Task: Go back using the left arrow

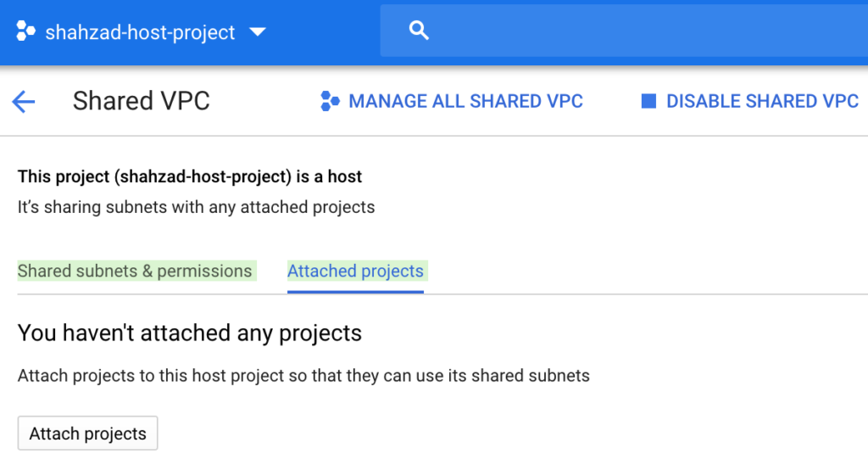Action: point(23,102)
